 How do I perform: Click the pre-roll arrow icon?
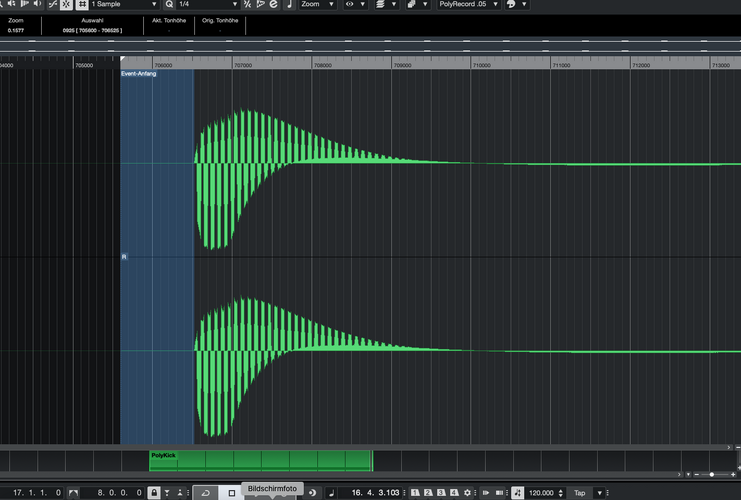point(486,493)
